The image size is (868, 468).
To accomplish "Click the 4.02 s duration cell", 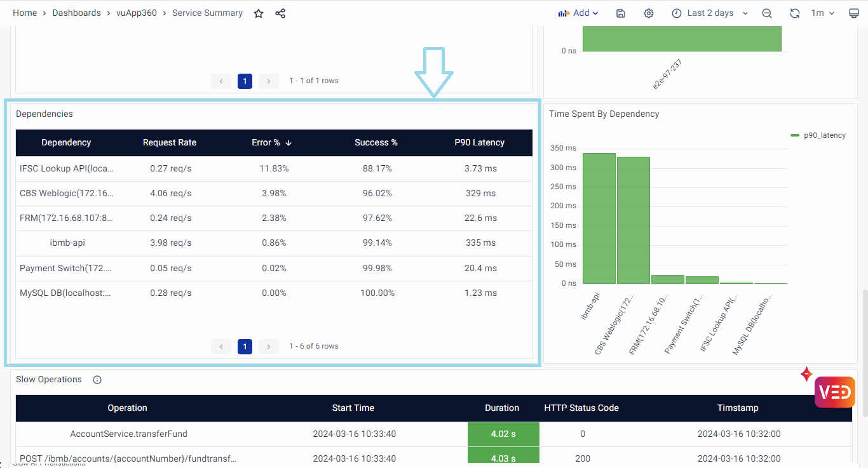I will click(x=503, y=434).
